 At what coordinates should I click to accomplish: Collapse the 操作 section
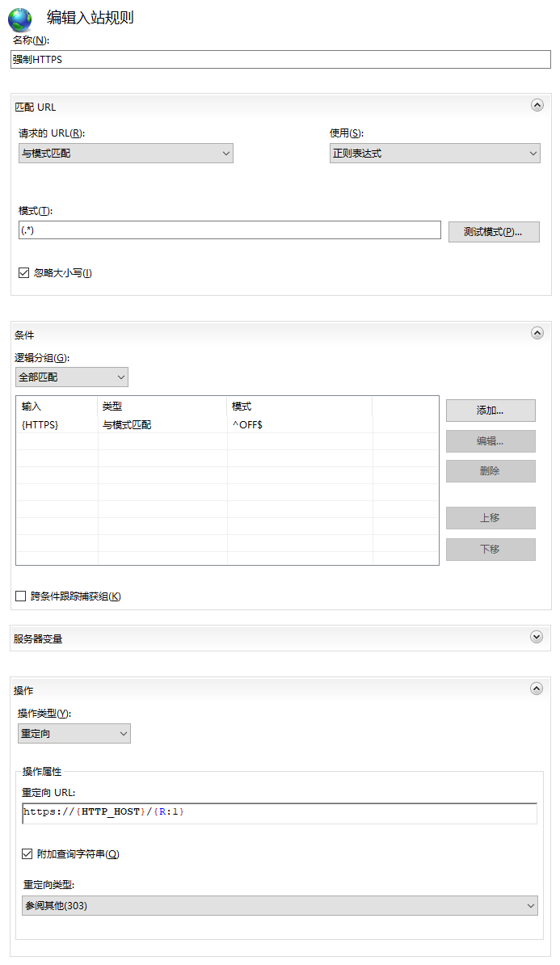pos(537,689)
